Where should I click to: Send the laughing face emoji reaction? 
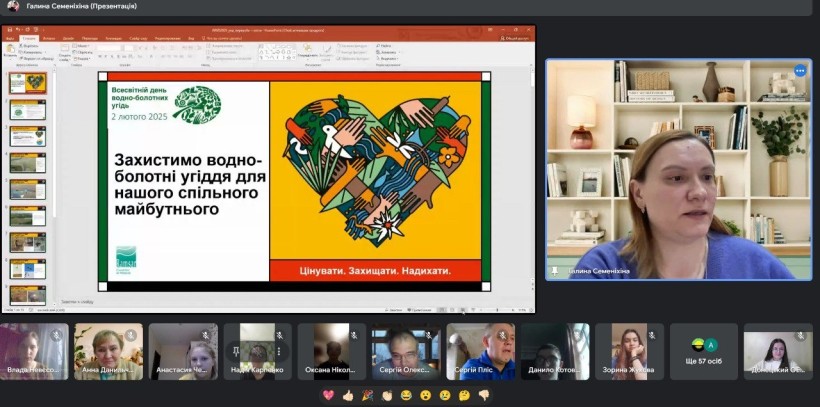point(406,395)
